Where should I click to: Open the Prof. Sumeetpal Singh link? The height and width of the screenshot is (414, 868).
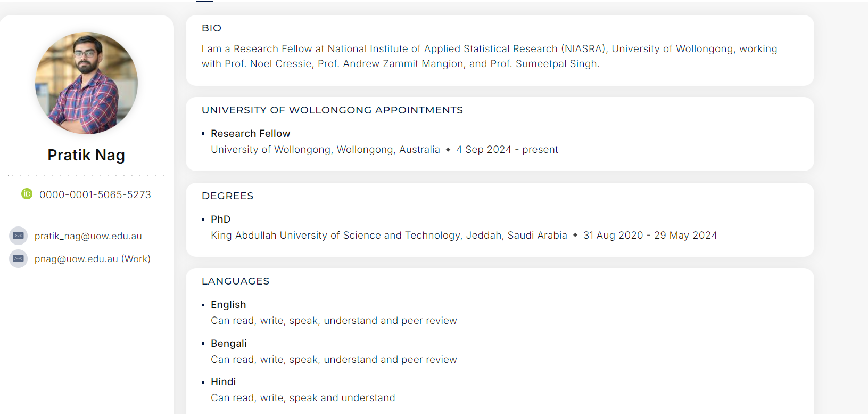543,64
